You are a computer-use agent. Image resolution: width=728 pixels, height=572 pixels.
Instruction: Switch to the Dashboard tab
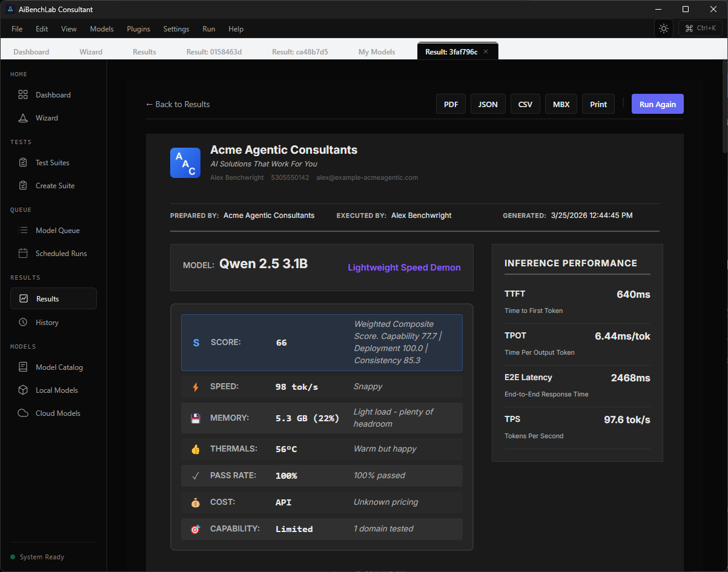(x=31, y=52)
